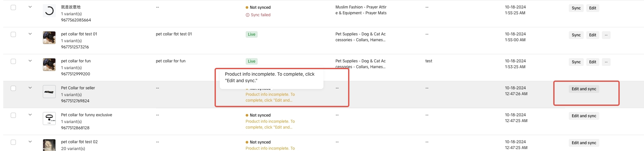Open the pet collar fbt test 01 product image
This screenshot has height=151, width=644.
click(49, 38)
